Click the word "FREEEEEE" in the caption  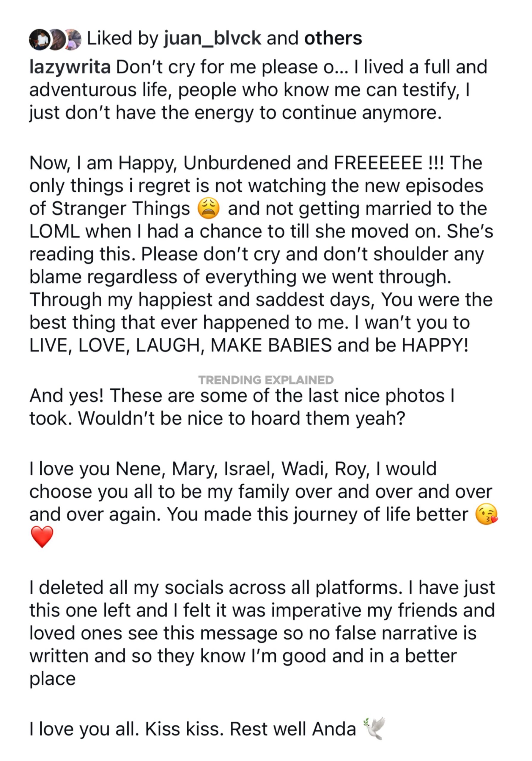pyautogui.click(x=378, y=163)
